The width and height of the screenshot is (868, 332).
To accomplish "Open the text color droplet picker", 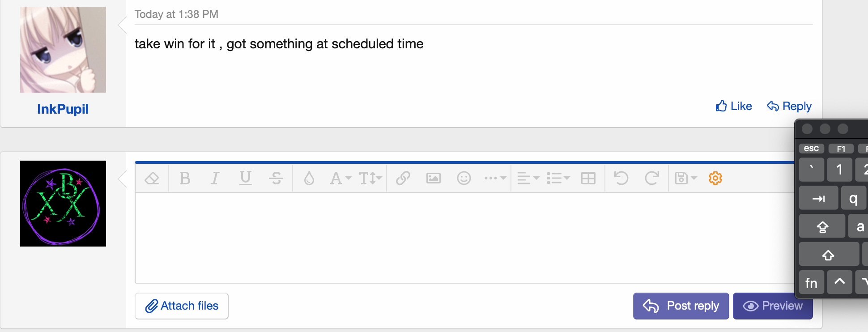I will click(309, 179).
